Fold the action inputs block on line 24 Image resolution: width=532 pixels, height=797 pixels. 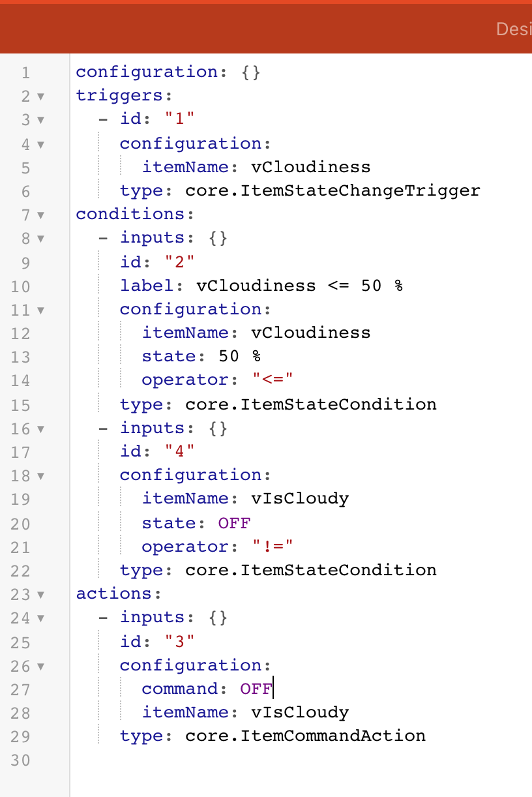coord(40,618)
